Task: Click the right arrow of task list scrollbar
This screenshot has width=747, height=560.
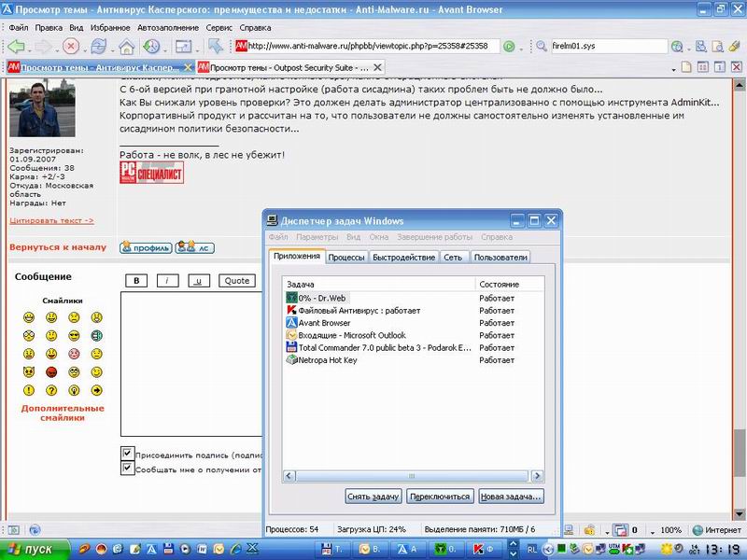Action: pos(538,476)
